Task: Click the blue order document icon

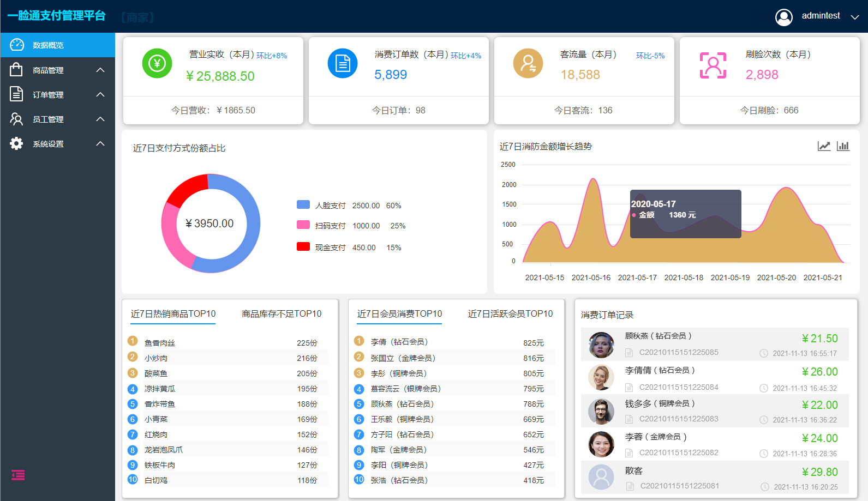Action: [x=343, y=63]
